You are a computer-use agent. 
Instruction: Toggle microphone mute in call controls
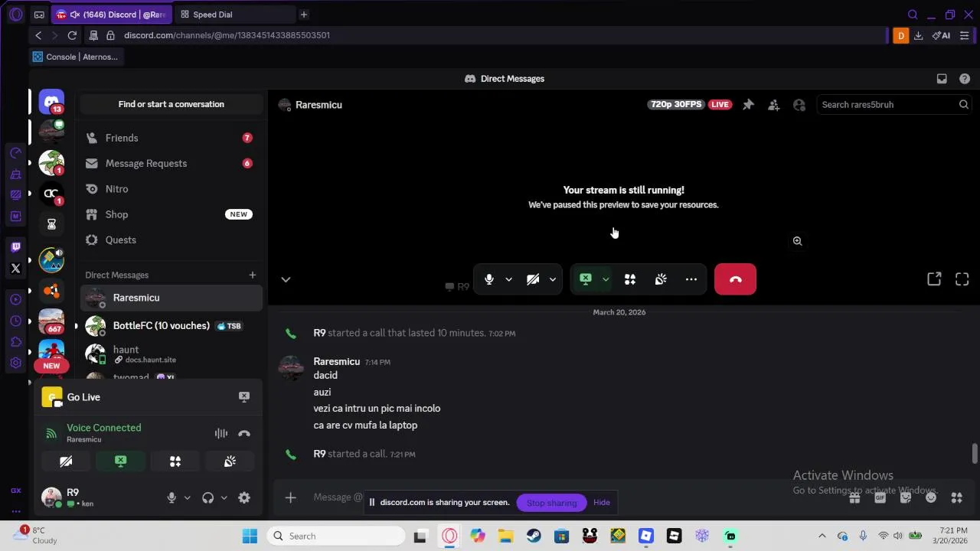pos(488,280)
